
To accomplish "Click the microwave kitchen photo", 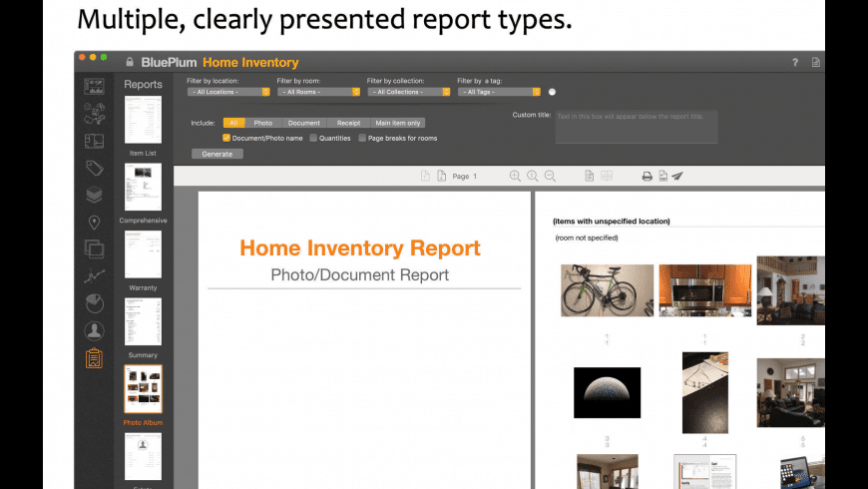I will (705, 290).
